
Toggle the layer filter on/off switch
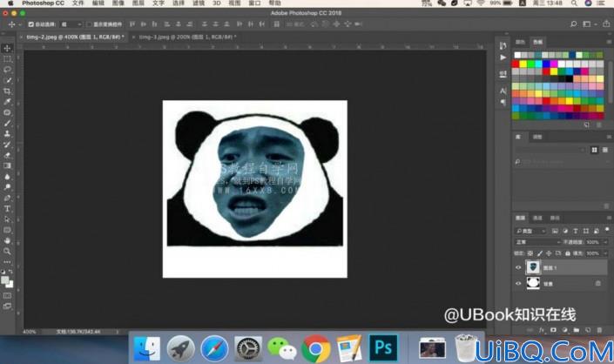607,229
